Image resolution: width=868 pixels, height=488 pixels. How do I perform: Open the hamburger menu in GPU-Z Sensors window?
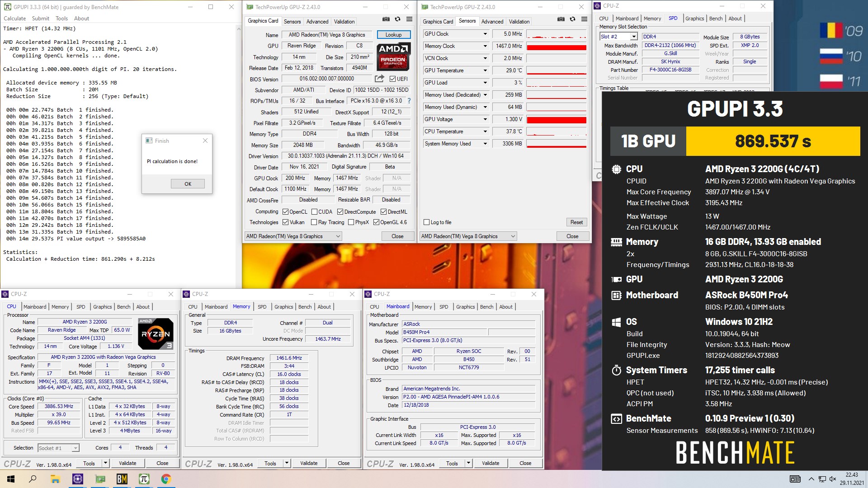[x=584, y=19]
